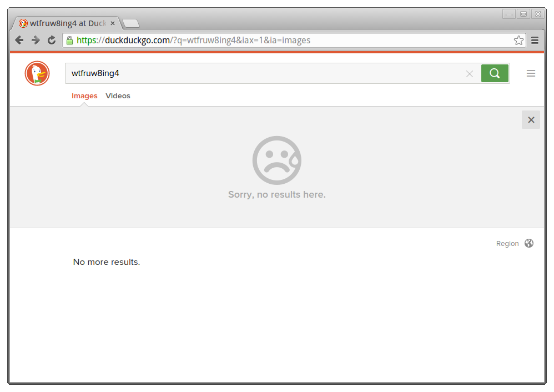Open the Region setting
554x392 pixels.
coord(507,244)
